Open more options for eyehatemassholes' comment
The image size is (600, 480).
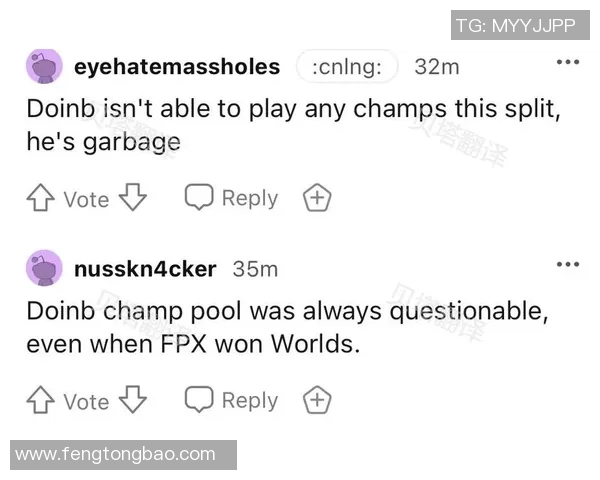pyautogui.click(x=567, y=62)
